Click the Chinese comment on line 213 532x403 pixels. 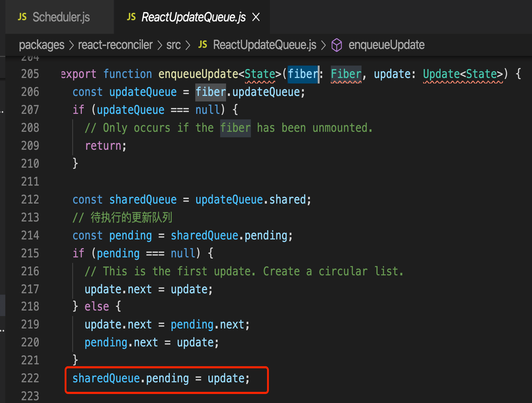122,217
